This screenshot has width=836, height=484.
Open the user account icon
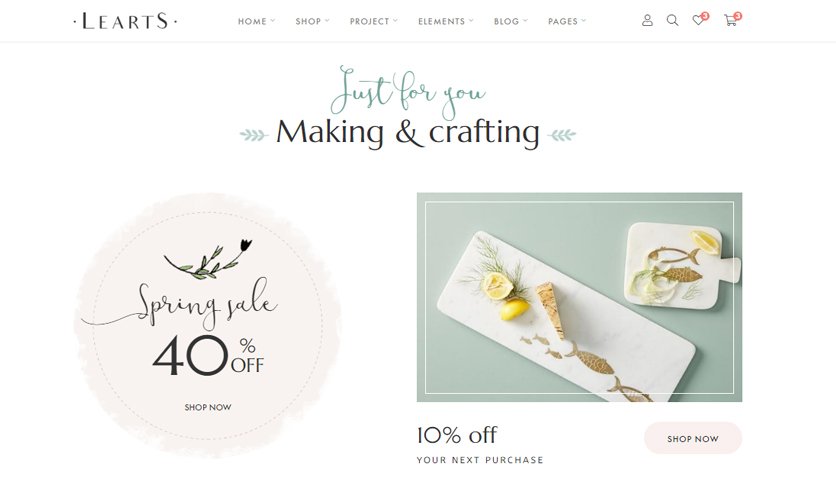pyautogui.click(x=647, y=21)
